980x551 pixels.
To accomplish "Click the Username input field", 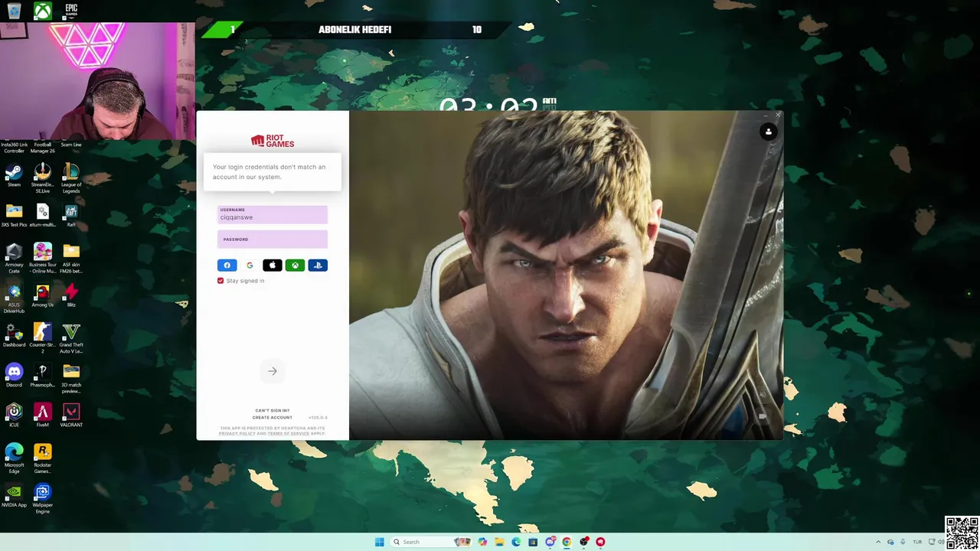I will click(273, 214).
